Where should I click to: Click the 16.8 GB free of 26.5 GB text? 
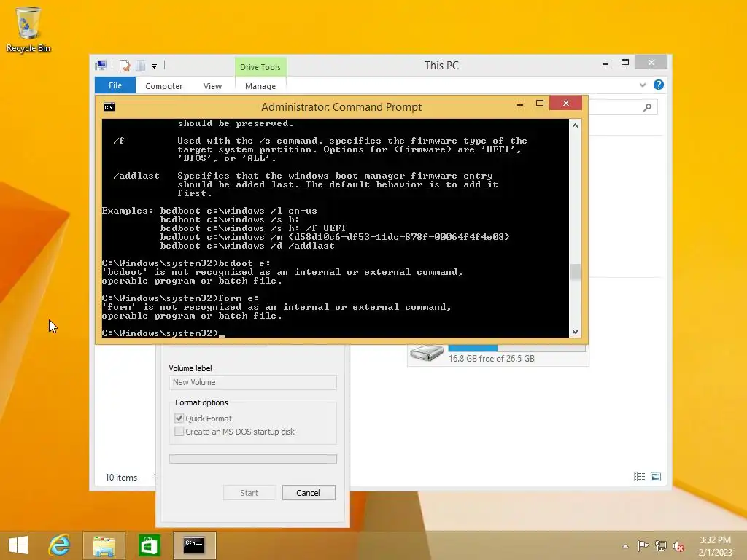(x=491, y=359)
